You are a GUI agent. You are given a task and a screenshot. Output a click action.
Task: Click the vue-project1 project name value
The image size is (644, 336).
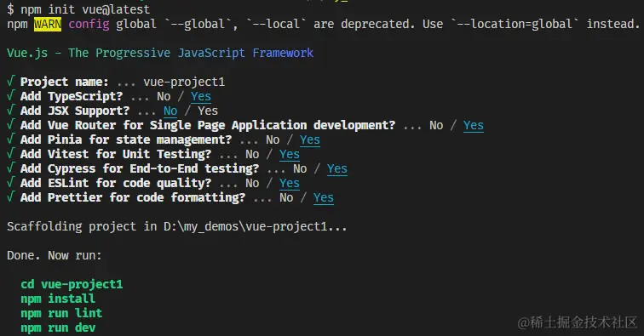point(184,82)
